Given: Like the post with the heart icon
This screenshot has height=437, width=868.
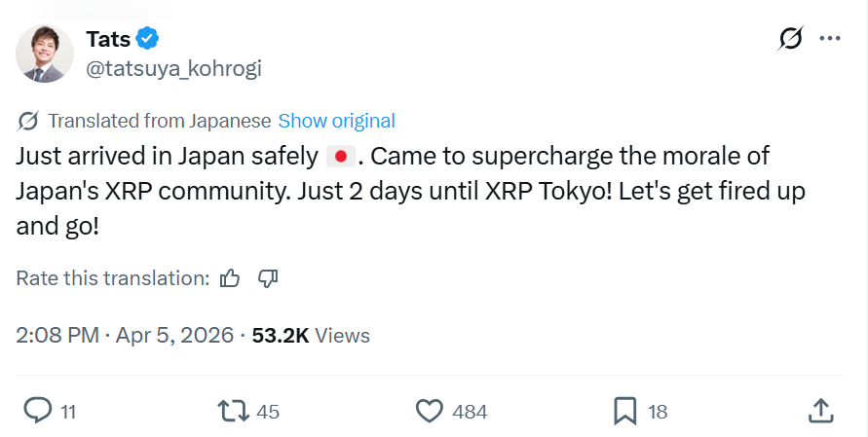Looking at the screenshot, I should pyautogui.click(x=430, y=411).
